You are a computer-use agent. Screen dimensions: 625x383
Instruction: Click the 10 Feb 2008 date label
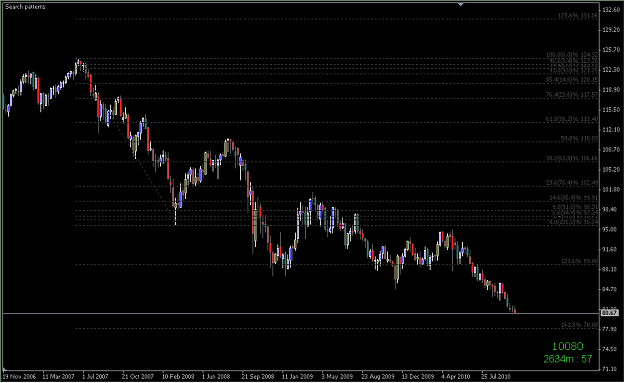click(178, 376)
